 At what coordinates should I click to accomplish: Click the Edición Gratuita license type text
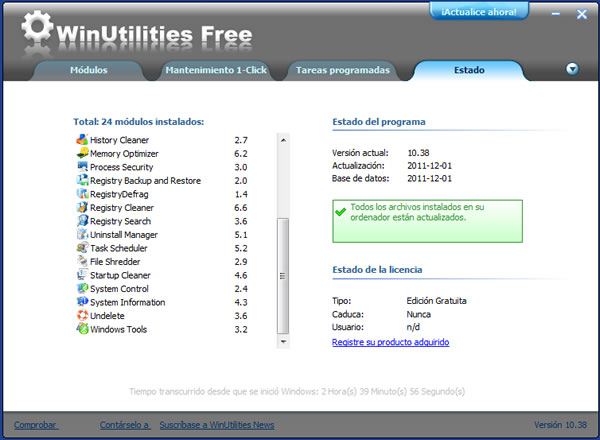tap(436, 301)
